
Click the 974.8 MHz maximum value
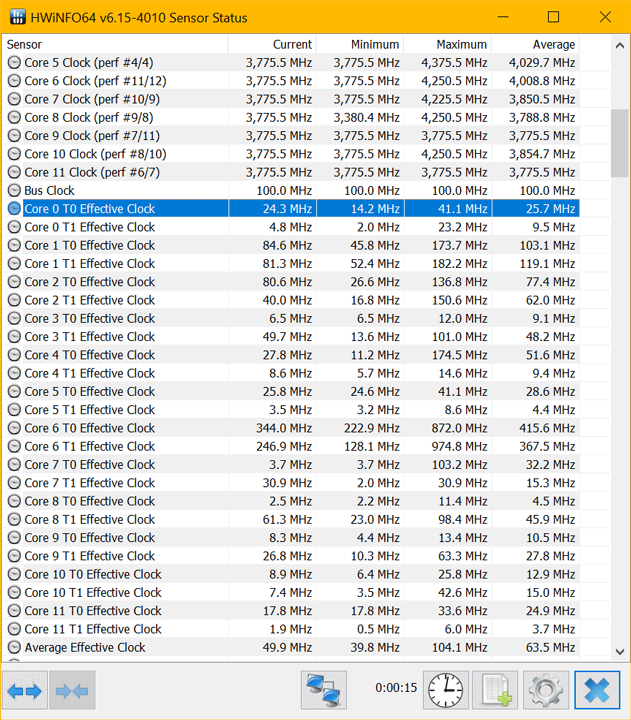tap(459, 446)
